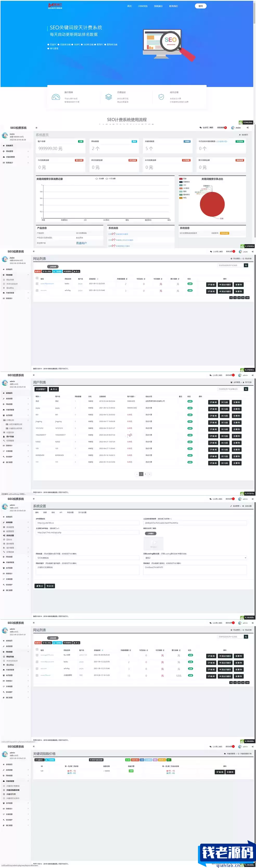Tick the aofwfxg row checkbox in jayjay 网站列表

pyautogui.click(x=37, y=291)
